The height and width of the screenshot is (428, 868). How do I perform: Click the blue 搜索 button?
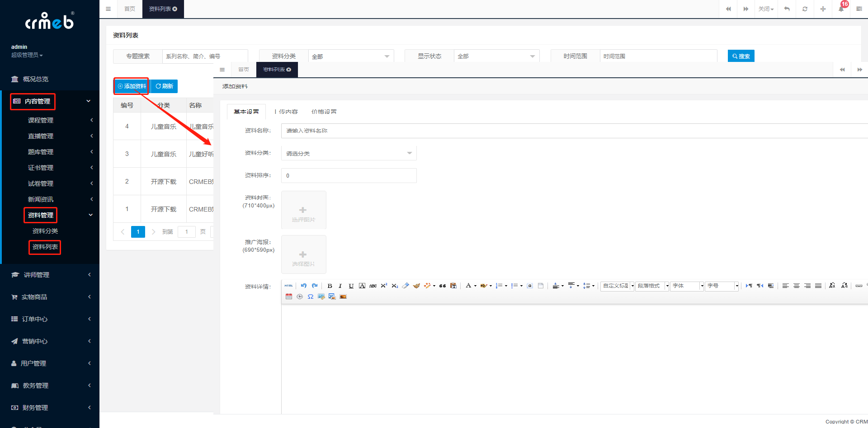tap(741, 56)
